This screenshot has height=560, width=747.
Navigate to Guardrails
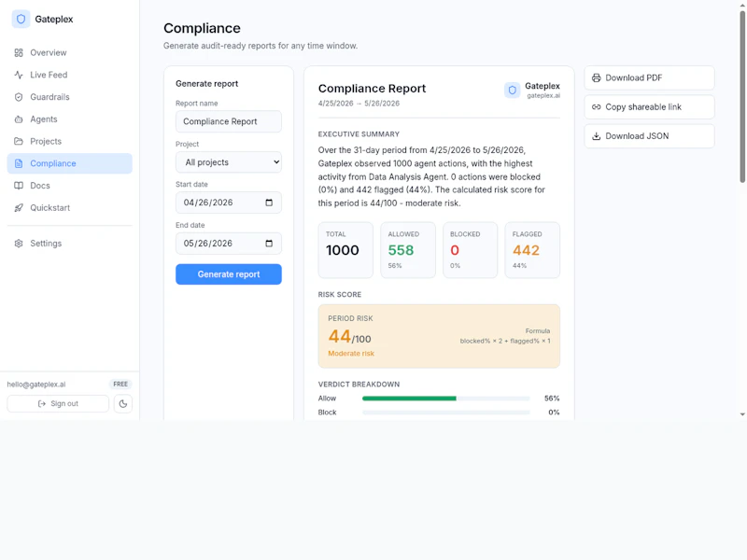click(x=69, y=97)
